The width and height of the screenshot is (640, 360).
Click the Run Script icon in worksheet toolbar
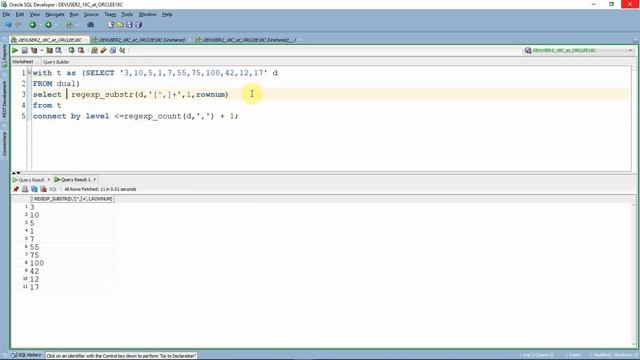pos(24,50)
